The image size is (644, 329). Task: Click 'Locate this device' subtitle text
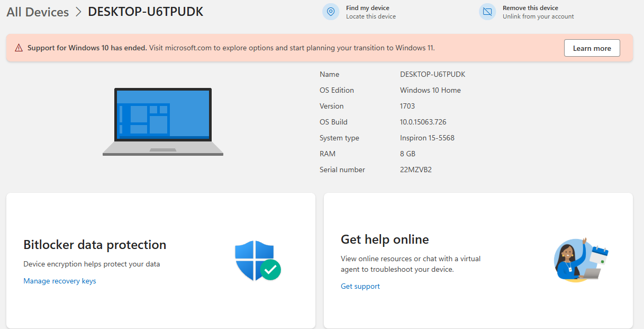coord(371,16)
